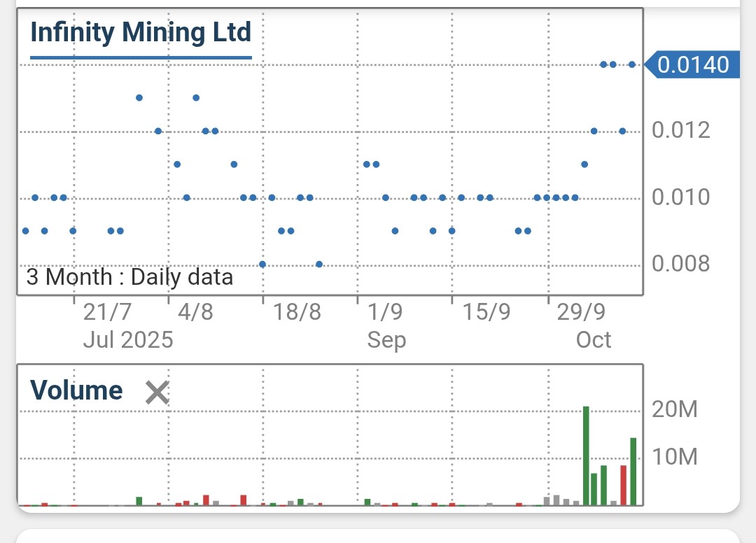The height and width of the screenshot is (543, 756).
Task: Click the Oct month label
Action: click(x=594, y=340)
